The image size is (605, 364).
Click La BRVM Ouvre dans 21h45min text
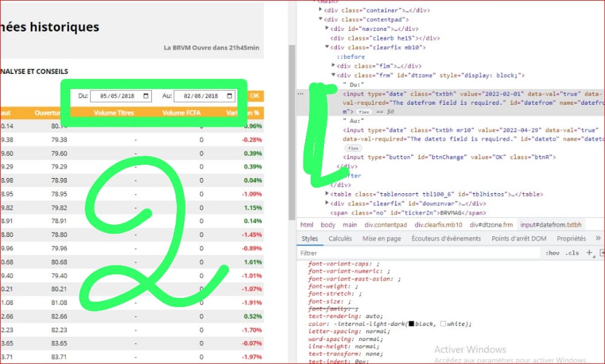(x=211, y=48)
